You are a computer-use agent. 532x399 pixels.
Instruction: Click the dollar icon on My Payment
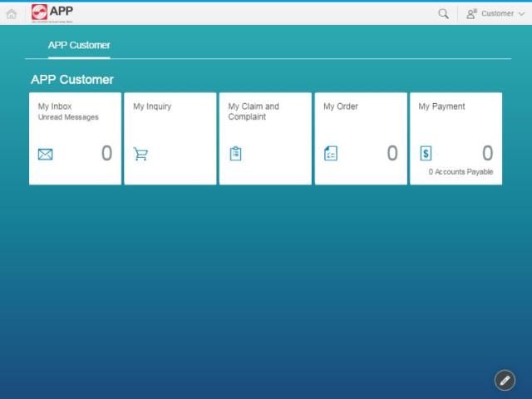[x=426, y=154]
